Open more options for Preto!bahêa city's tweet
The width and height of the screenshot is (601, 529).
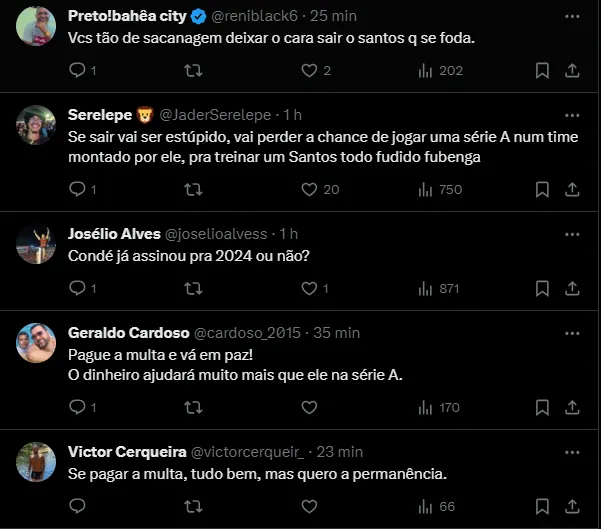[x=571, y=17]
